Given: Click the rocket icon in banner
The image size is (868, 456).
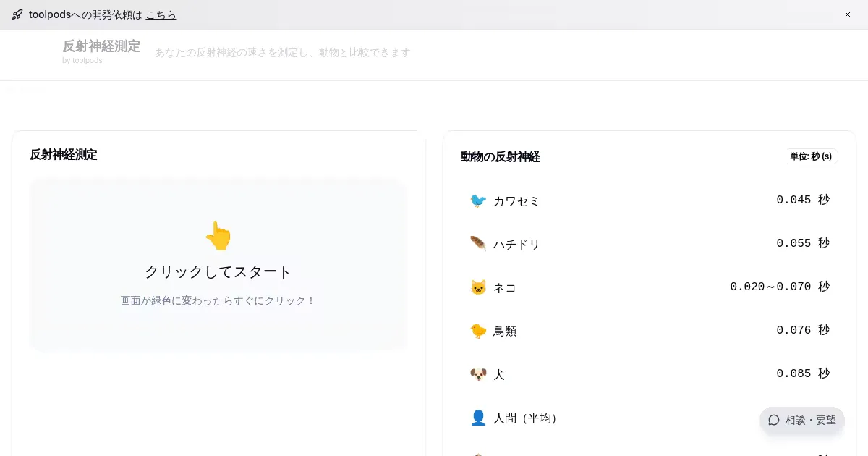Looking at the screenshot, I should pyautogui.click(x=17, y=14).
